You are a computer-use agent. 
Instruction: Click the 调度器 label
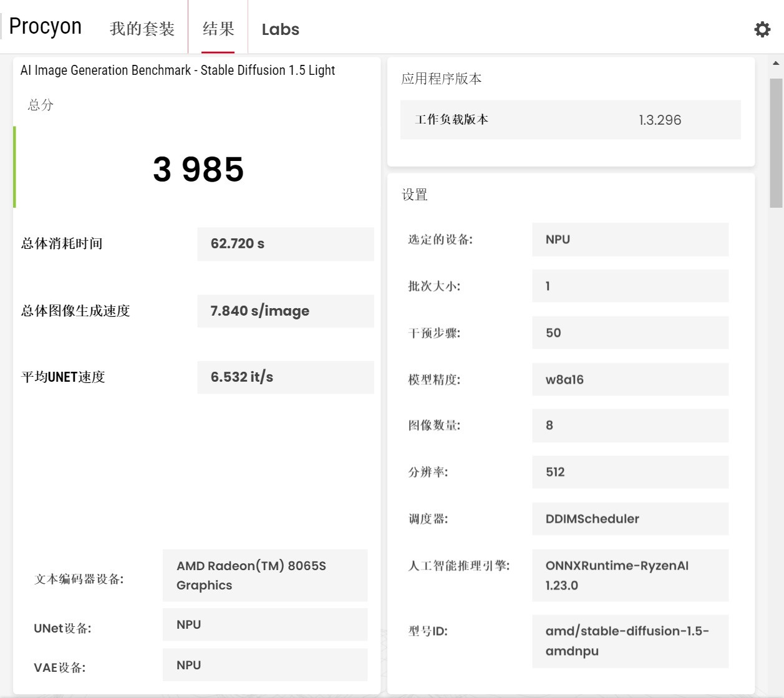click(x=428, y=519)
